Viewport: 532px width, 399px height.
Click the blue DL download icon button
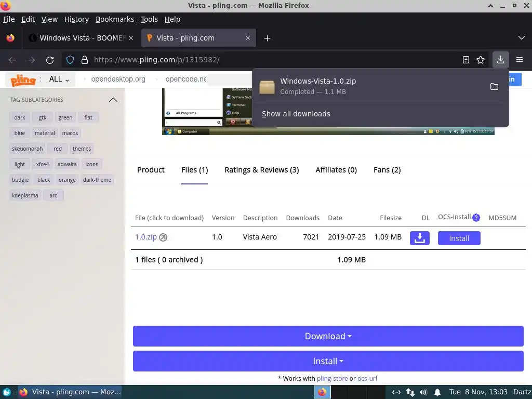[420, 238]
